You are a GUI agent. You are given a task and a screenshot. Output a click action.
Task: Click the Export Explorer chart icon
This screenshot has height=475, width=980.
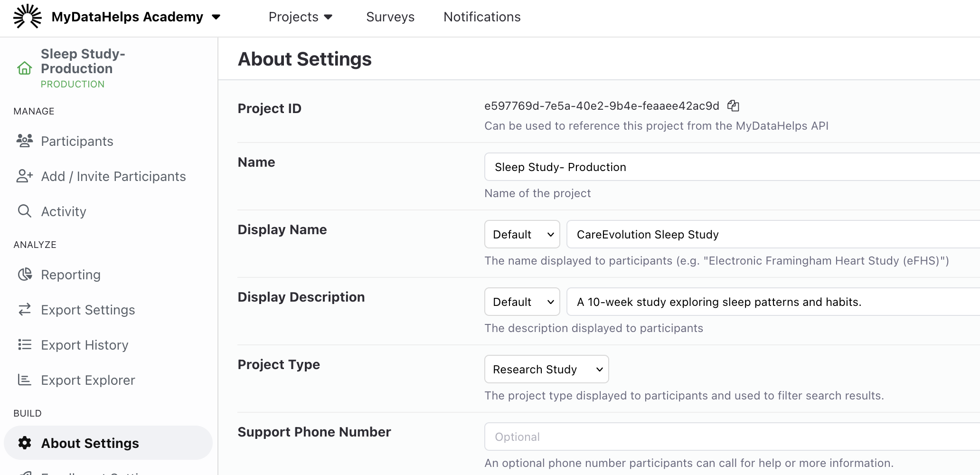click(25, 380)
